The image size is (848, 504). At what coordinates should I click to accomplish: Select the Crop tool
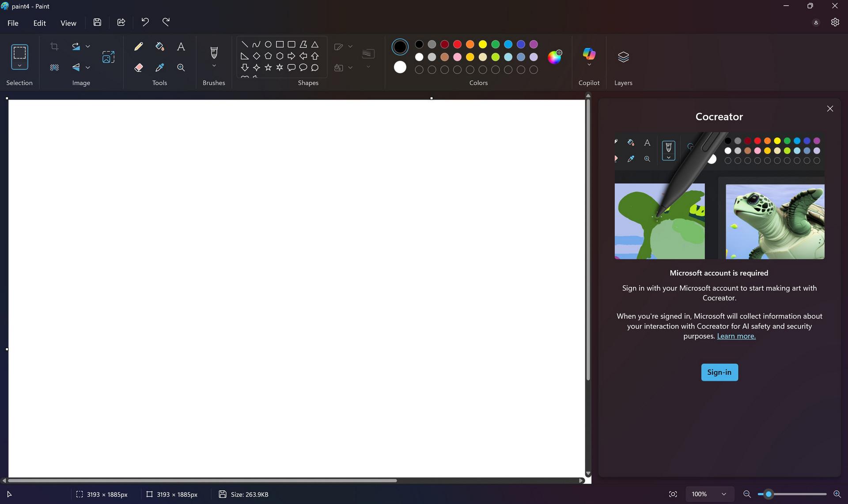tap(54, 46)
